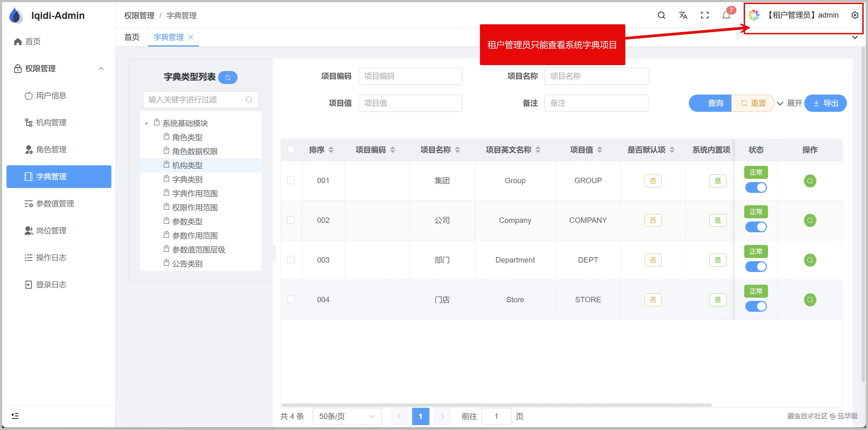Sort the 排序 column
This screenshot has width=868, height=430.
[x=331, y=150]
